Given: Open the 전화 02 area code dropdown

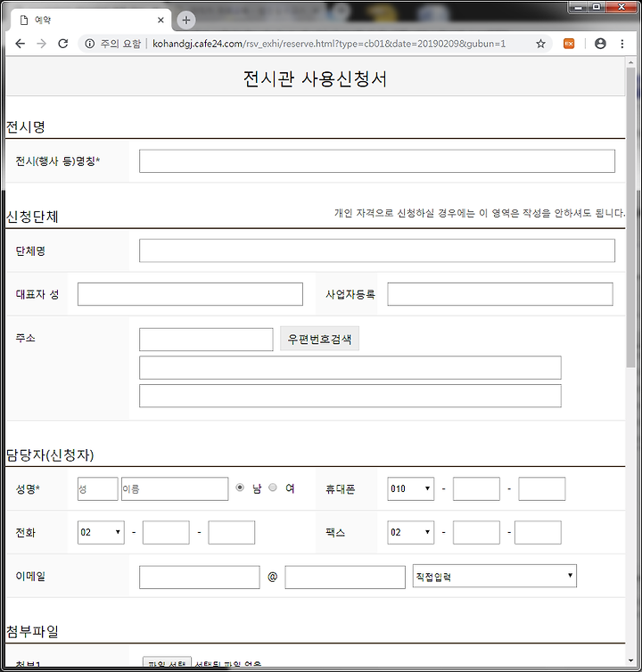Looking at the screenshot, I should coord(102,533).
